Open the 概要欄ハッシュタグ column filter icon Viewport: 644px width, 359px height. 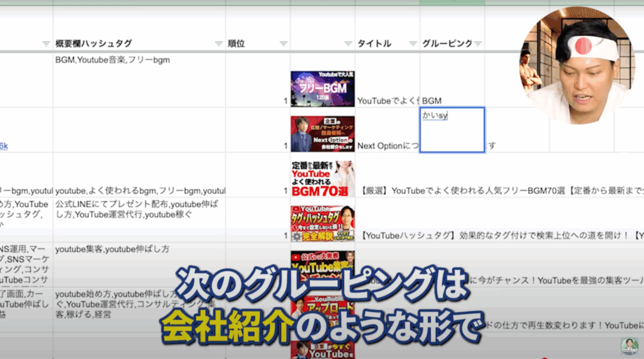click(x=218, y=43)
